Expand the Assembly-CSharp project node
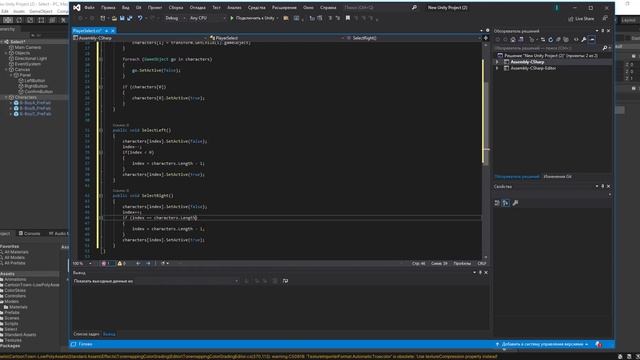This screenshot has height=360, width=640. (497, 62)
